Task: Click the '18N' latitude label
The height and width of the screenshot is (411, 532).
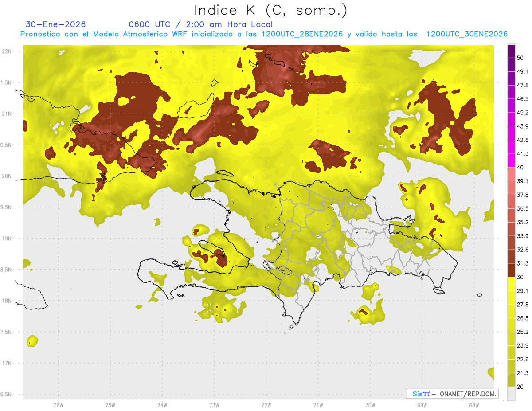Action: point(7,301)
